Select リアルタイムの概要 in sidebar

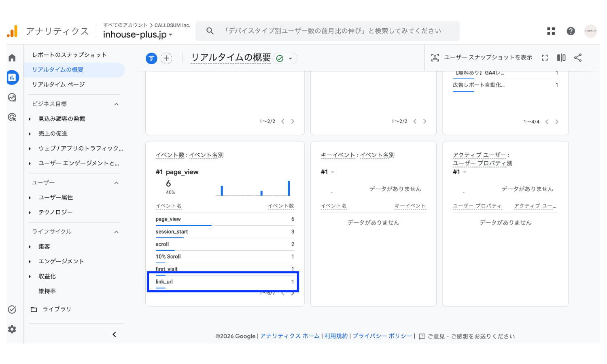74,70
